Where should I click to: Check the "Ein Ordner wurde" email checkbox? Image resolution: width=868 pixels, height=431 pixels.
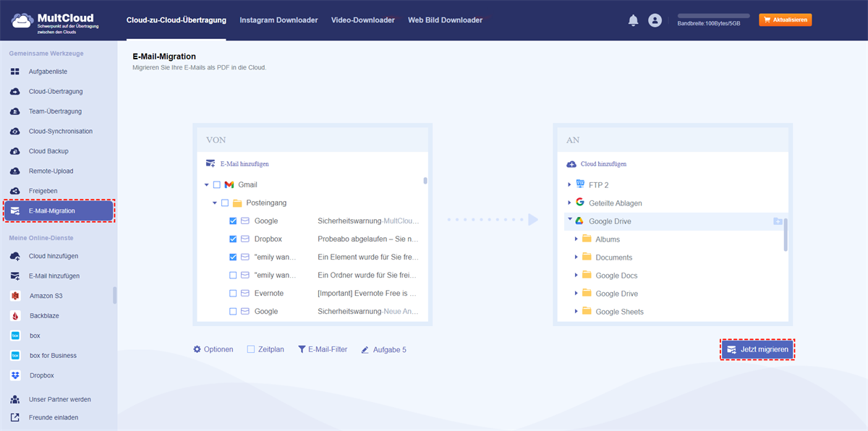click(x=233, y=276)
